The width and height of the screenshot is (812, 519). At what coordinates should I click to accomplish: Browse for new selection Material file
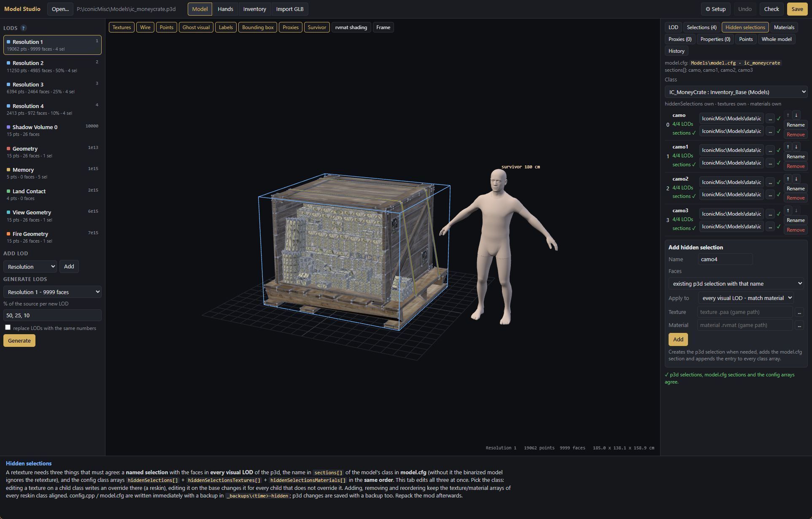point(799,325)
